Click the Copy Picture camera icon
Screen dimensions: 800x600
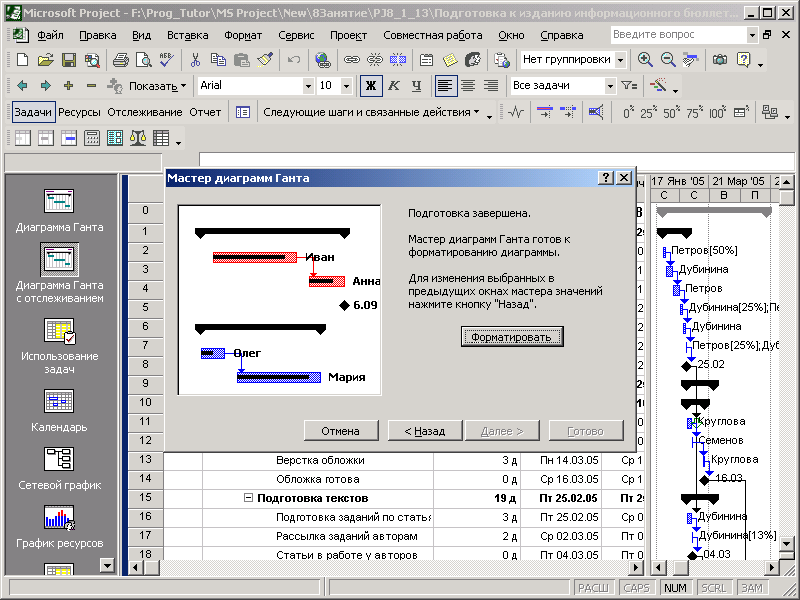720,60
